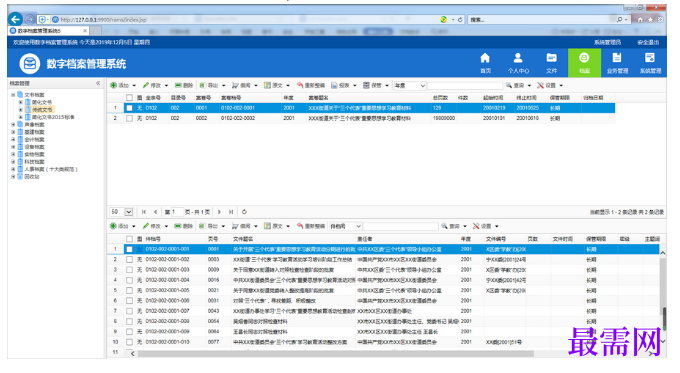Open 业务管理 icon in top navigation

pyautogui.click(x=617, y=63)
